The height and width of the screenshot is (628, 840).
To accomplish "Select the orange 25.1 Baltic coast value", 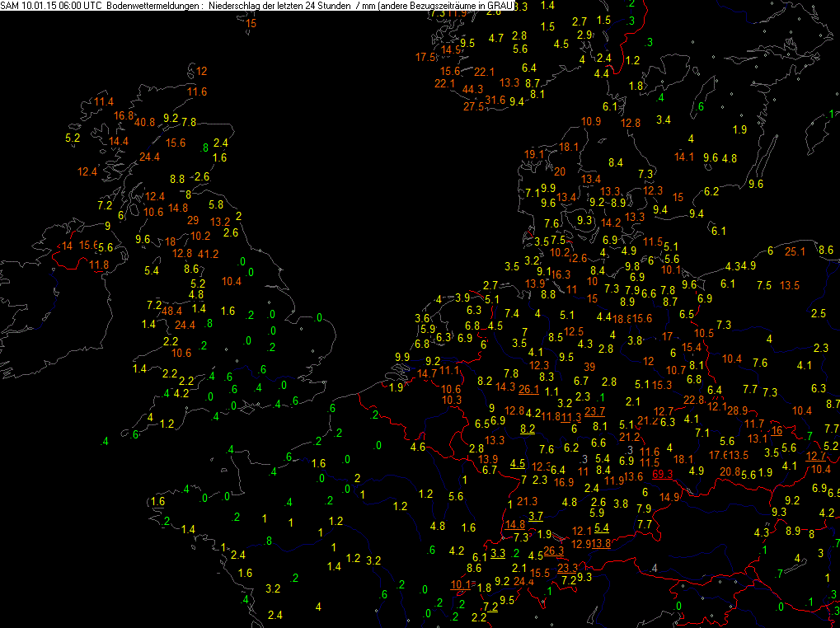I will tap(795, 251).
